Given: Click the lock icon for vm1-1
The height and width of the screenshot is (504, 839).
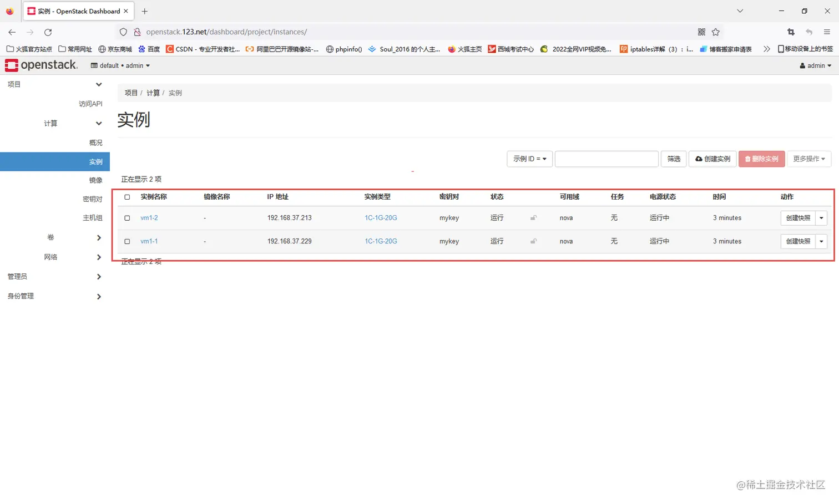Looking at the screenshot, I should point(533,241).
